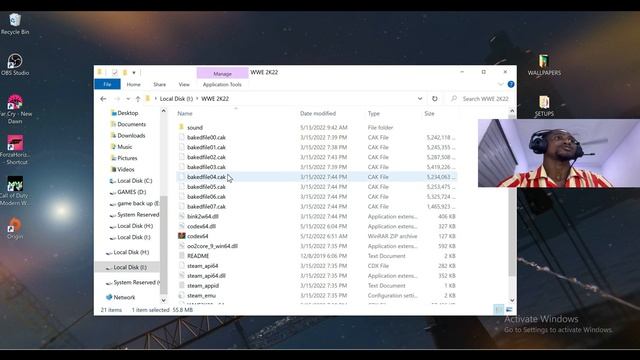Select the oo2core_9_win64.dll file
The width and height of the screenshot is (640, 360).
click(x=212, y=246)
